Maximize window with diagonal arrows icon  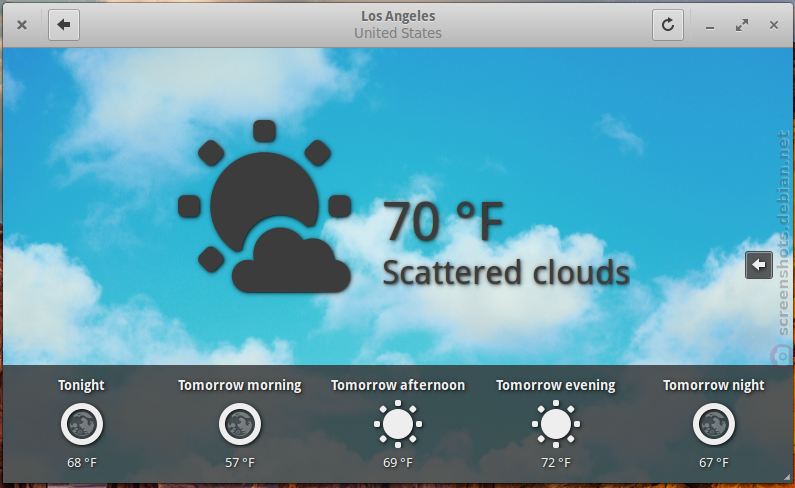pos(742,25)
